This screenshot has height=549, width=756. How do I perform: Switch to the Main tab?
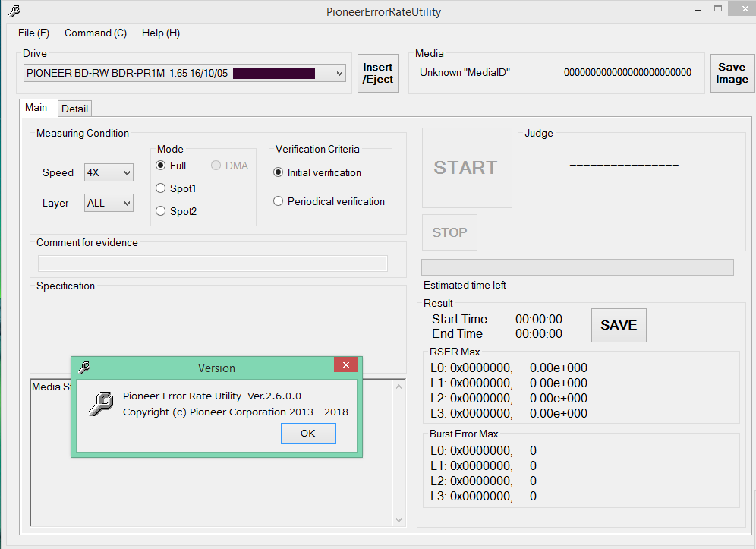pos(36,107)
